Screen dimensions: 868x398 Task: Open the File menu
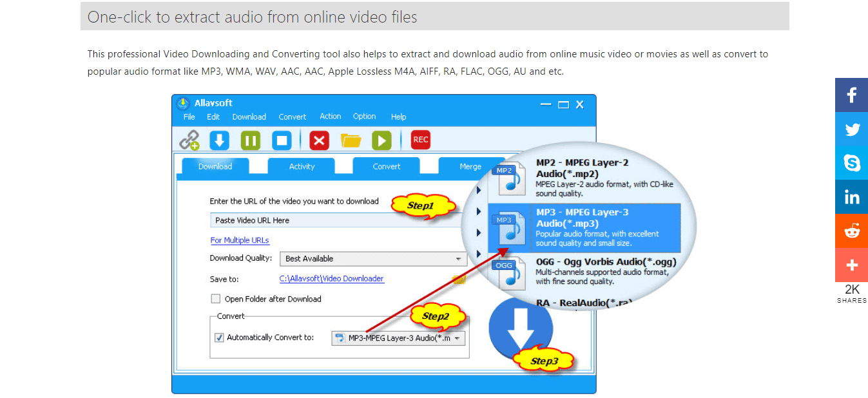click(x=189, y=117)
